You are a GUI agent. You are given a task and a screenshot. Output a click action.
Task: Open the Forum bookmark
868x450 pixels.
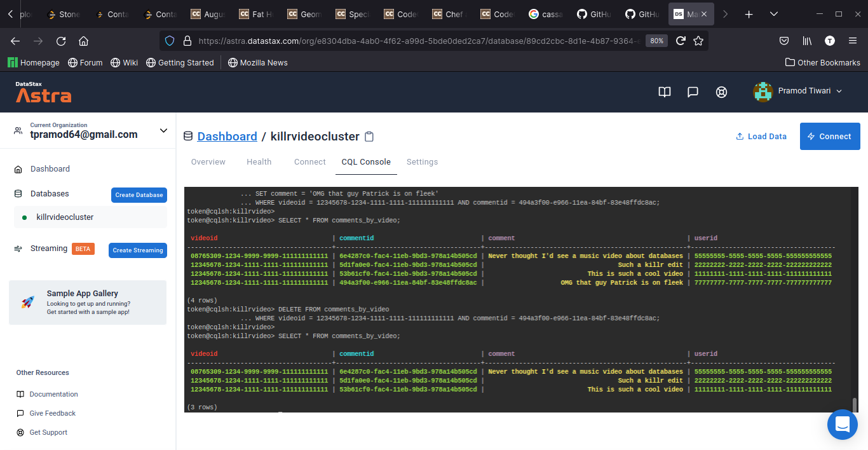click(85, 63)
